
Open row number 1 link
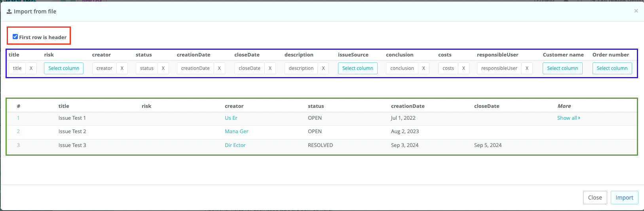click(18, 118)
